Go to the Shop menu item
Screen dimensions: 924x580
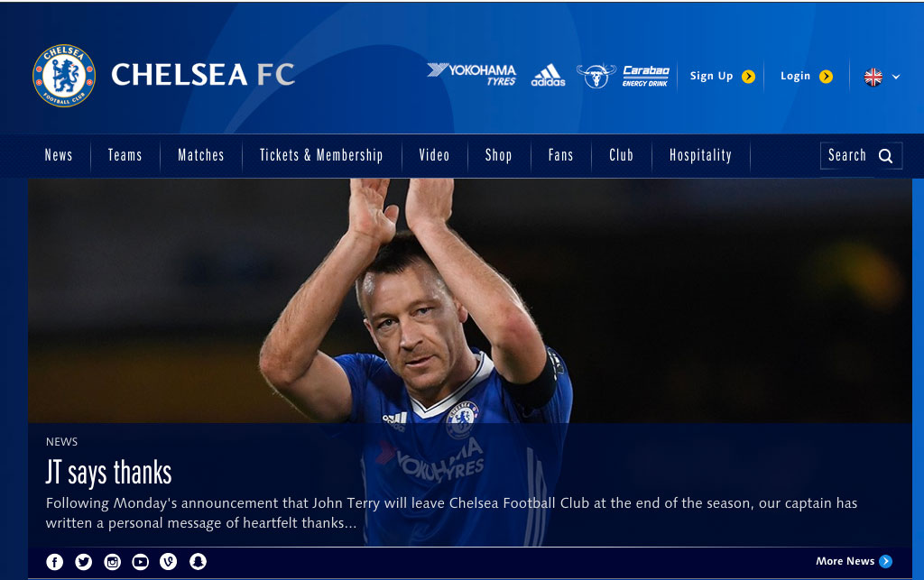[x=498, y=155]
